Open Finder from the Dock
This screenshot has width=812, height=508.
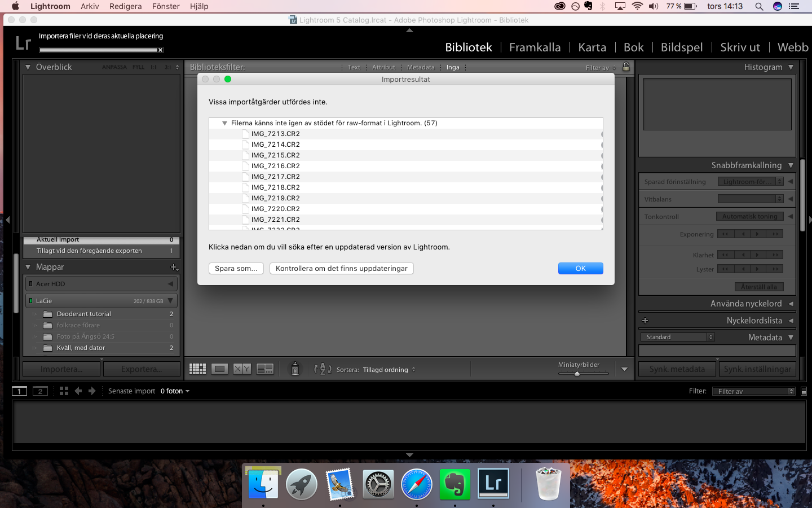pos(263,484)
